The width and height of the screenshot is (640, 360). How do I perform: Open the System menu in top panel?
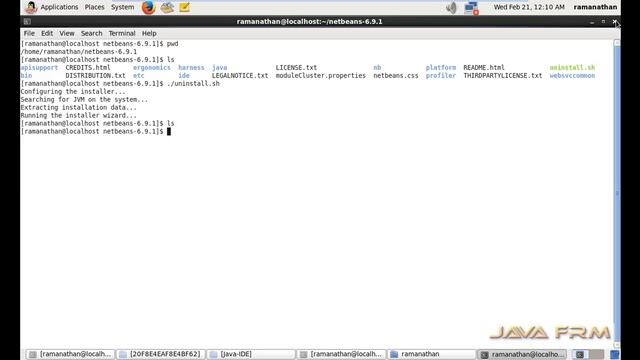(122, 7)
